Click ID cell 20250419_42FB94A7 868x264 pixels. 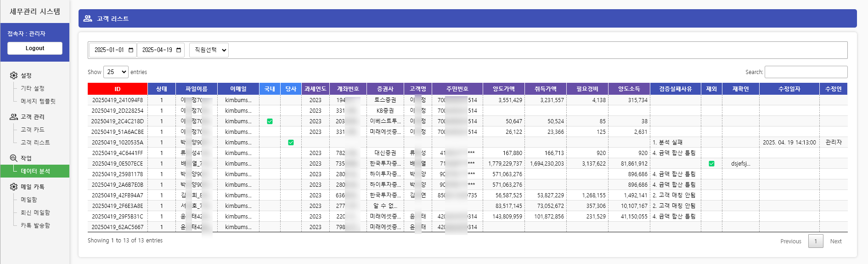tap(118, 195)
